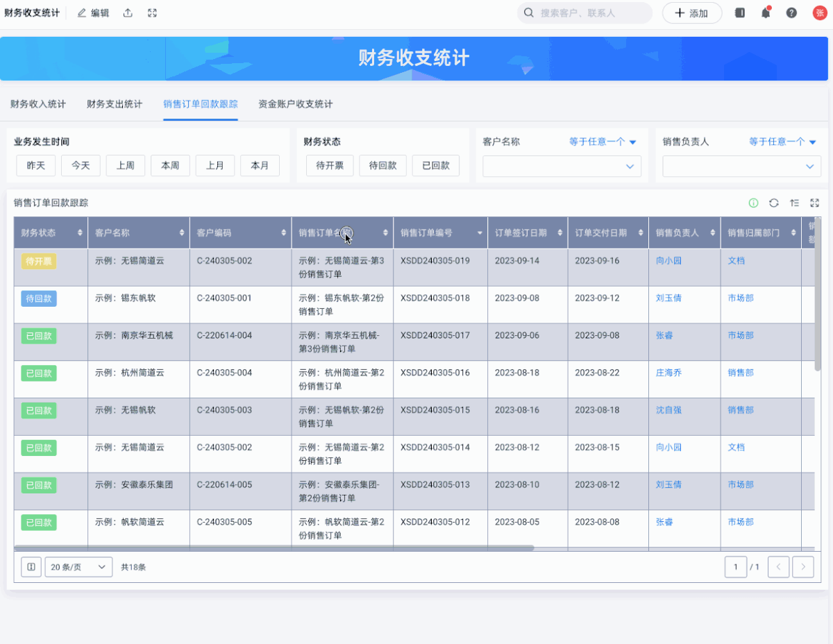Toggle the 本月 time filter button
Screen dimensions: 833x644
(x=260, y=165)
